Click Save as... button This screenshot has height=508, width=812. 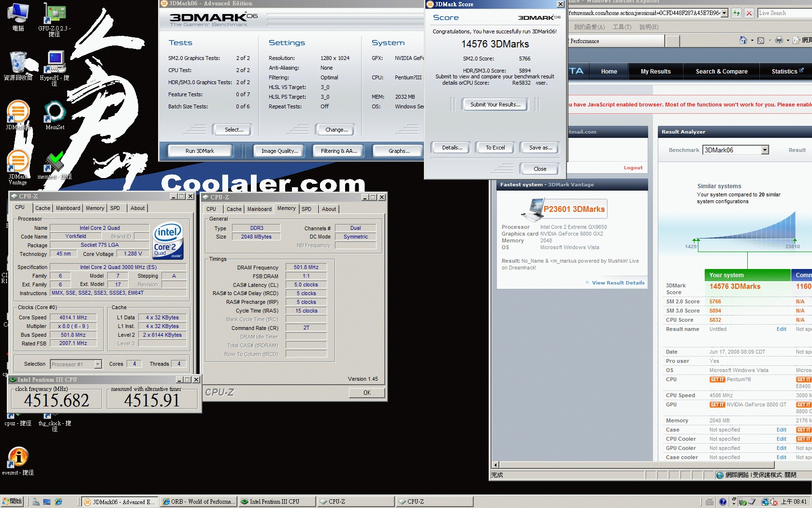point(540,148)
